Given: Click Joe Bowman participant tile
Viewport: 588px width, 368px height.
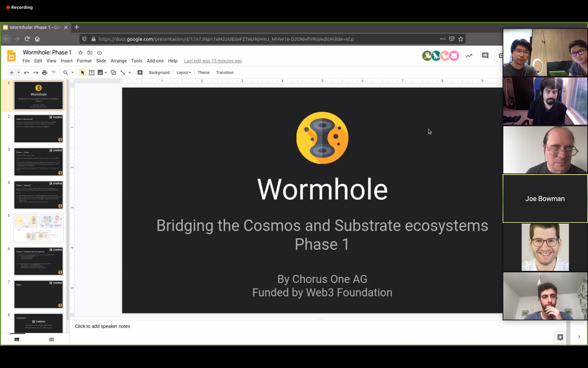Looking at the screenshot, I should coord(545,199).
